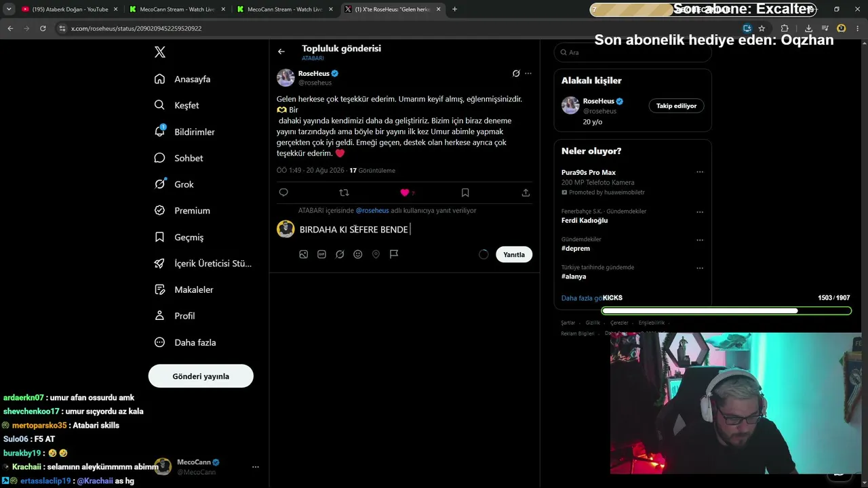Open RoseHeus profile avatar on the post

285,78
